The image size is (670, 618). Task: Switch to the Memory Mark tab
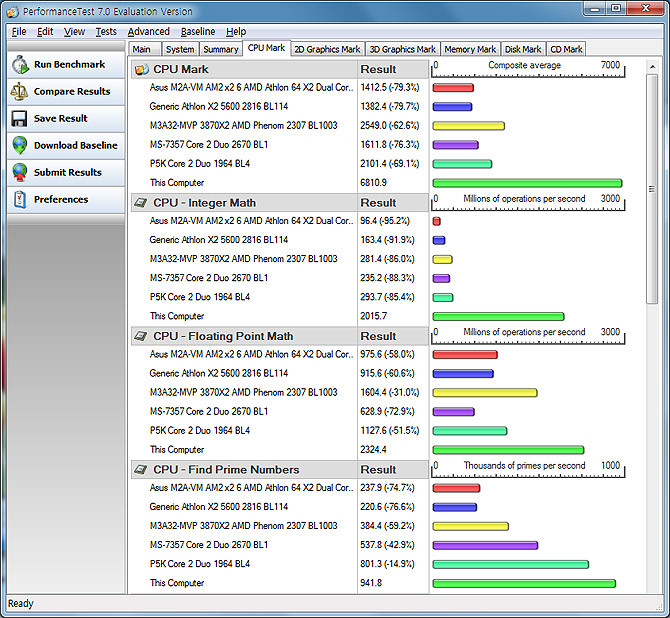click(x=470, y=49)
